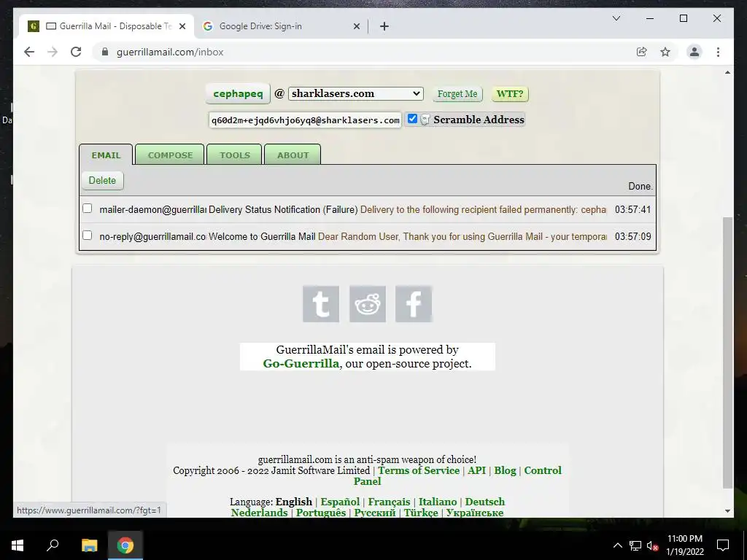Click the vertical page scrollbar thumb
Viewport: 747px width, 560px height.
727,352
